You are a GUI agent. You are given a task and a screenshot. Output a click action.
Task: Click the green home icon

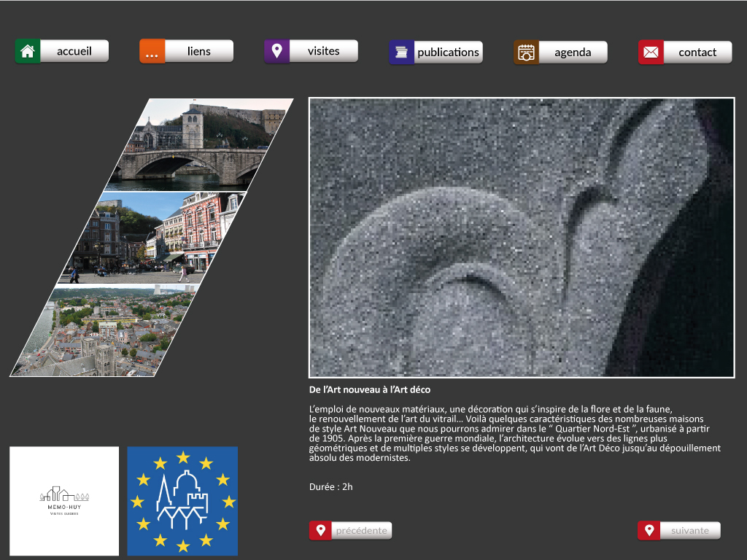[28, 52]
